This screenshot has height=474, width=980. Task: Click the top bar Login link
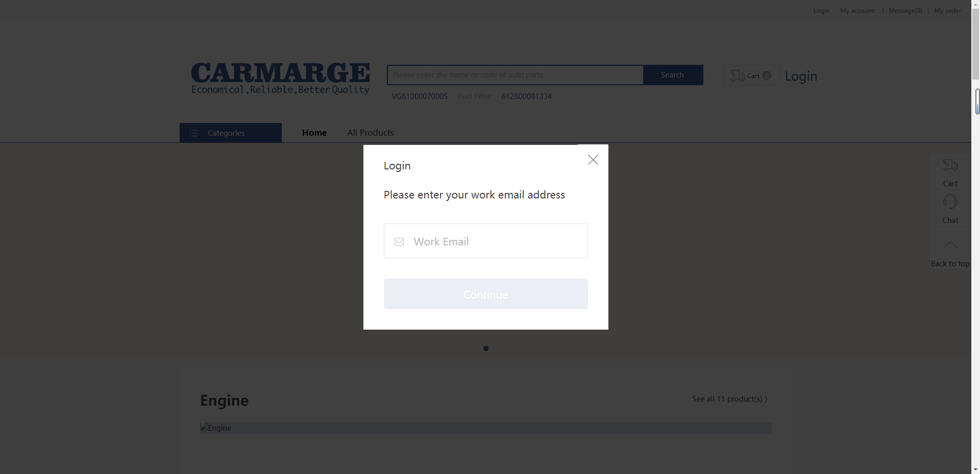point(821,11)
